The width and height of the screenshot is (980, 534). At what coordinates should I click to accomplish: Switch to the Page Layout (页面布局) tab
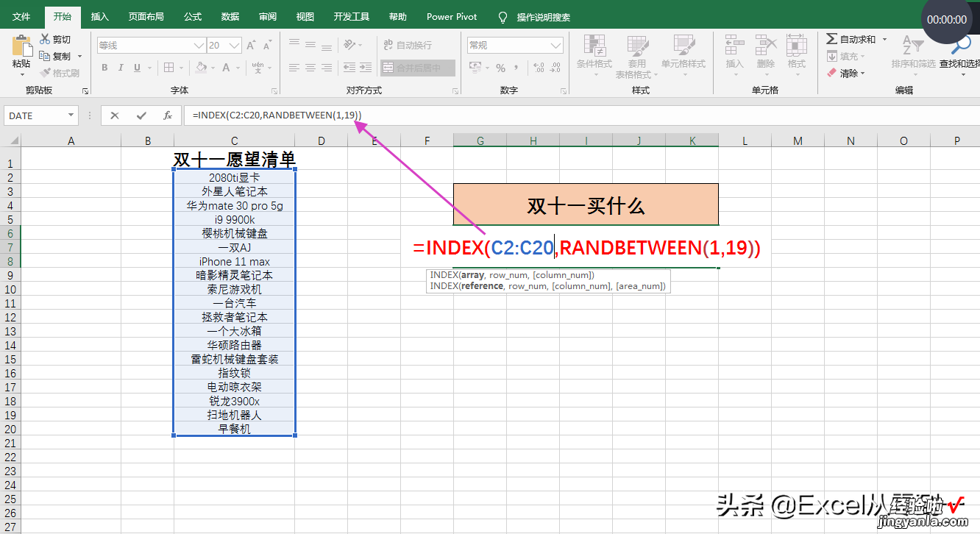146,17
